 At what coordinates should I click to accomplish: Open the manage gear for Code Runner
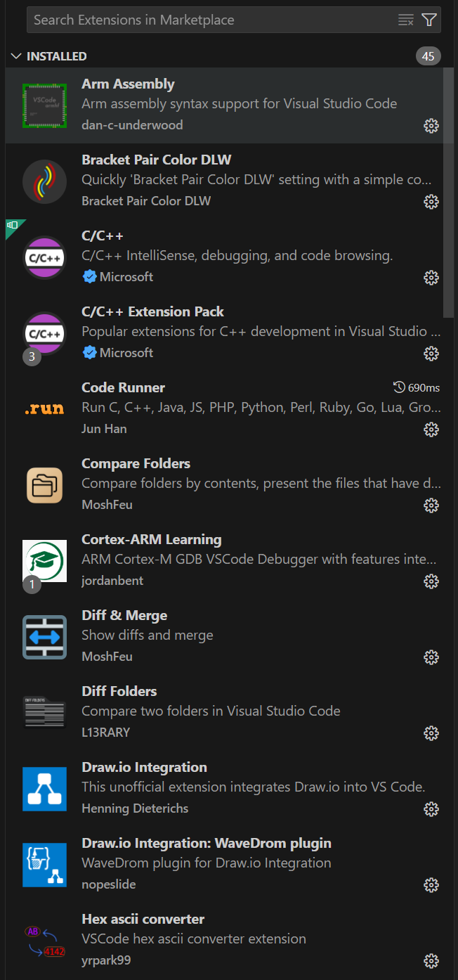pyautogui.click(x=431, y=430)
